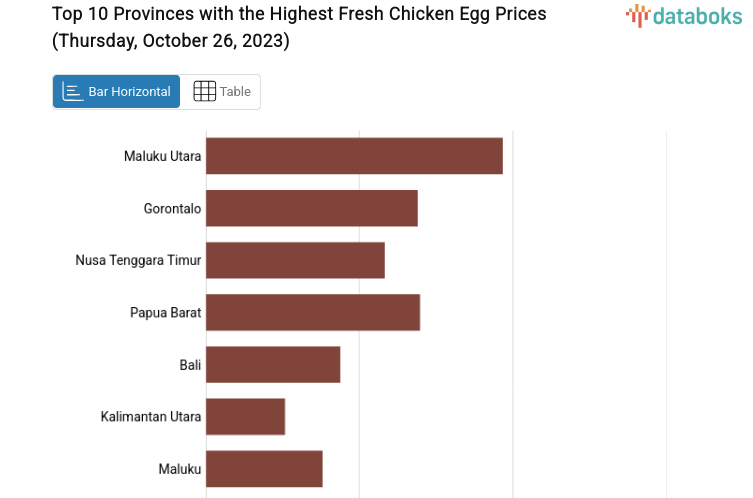Click the Gorontalo axis label
This screenshot has width=753, height=498.
click(172, 208)
